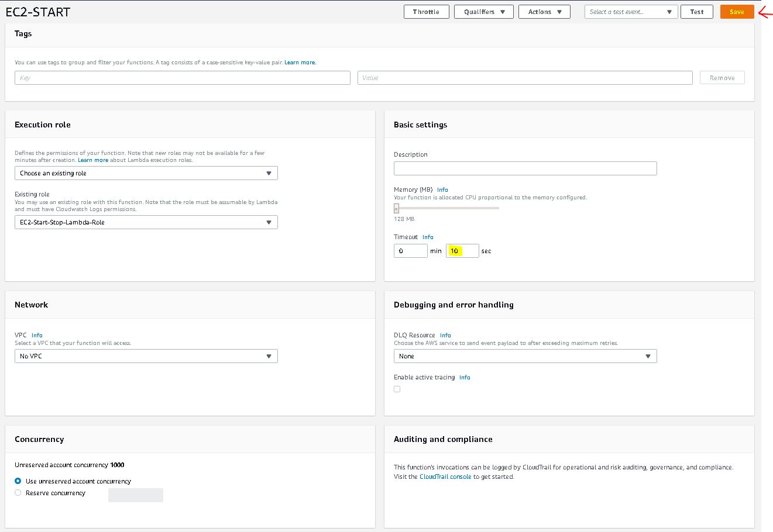Open the Qualifiers dropdown menu
Screen dimensions: 773x532
pos(483,12)
